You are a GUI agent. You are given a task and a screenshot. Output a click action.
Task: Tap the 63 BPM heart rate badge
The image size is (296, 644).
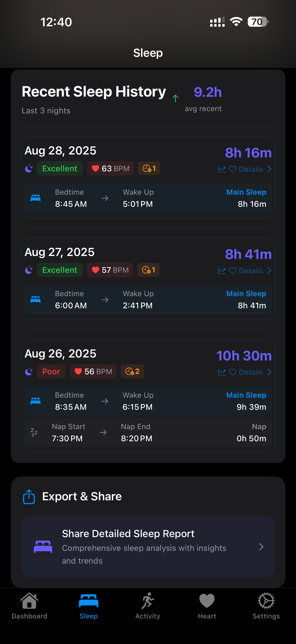pos(110,168)
